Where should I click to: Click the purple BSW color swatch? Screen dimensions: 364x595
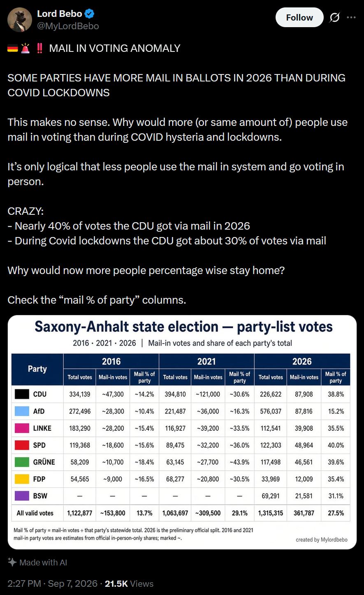click(x=22, y=496)
